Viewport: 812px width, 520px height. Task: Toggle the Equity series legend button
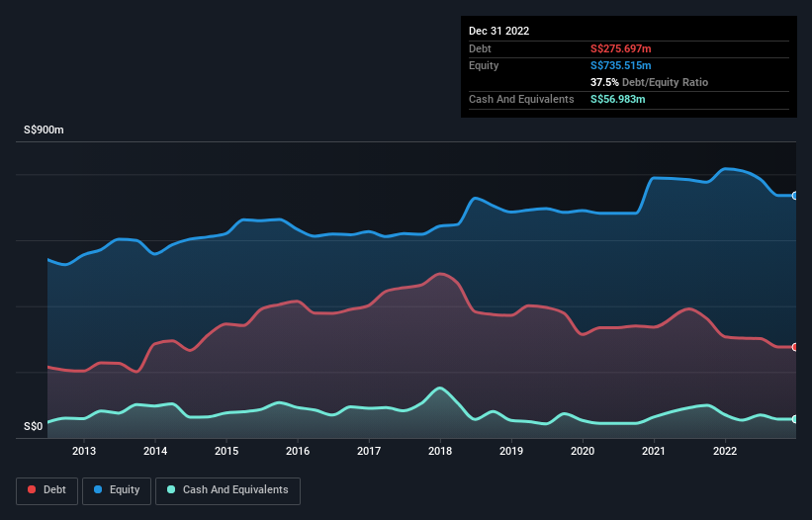tap(117, 490)
